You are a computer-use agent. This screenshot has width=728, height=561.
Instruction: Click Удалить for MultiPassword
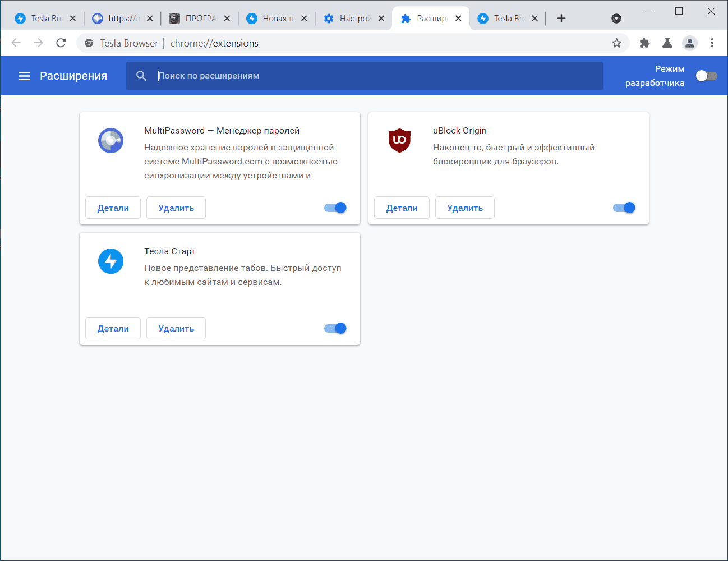[176, 208]
